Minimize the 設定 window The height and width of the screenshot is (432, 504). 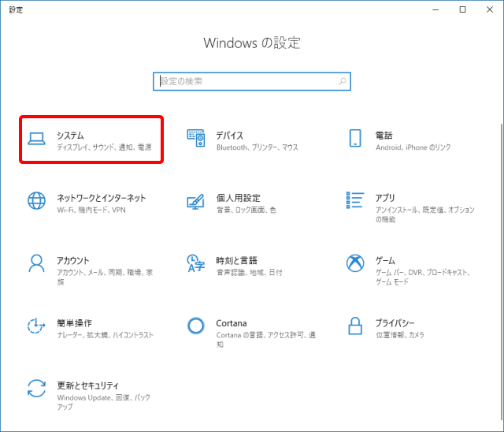click(x=435, y=9)
